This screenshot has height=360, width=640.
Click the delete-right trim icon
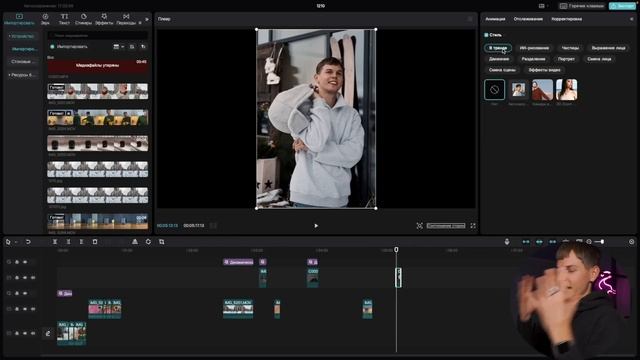81,242
